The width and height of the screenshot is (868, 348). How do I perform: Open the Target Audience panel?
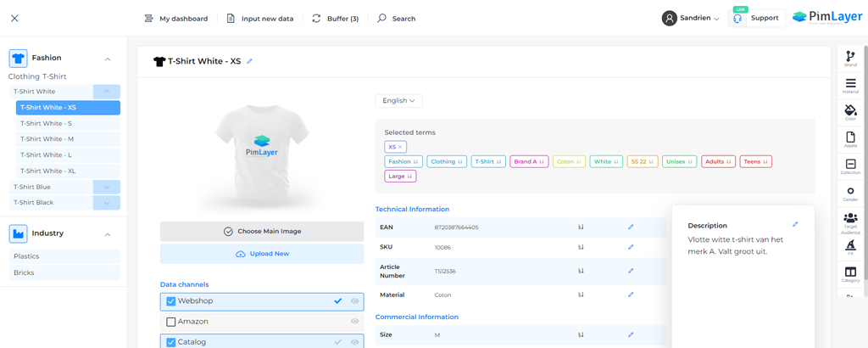[850, 220]
